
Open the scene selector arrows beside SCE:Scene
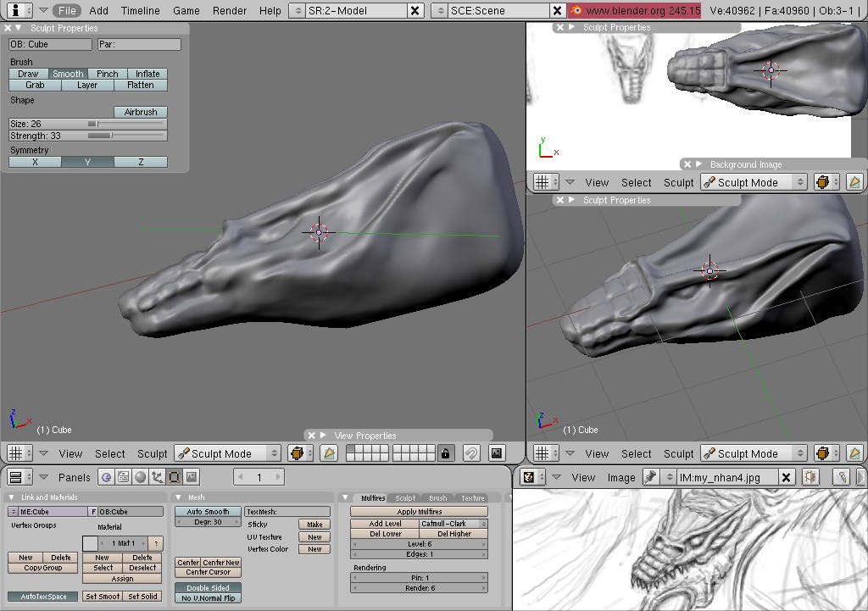440,10
